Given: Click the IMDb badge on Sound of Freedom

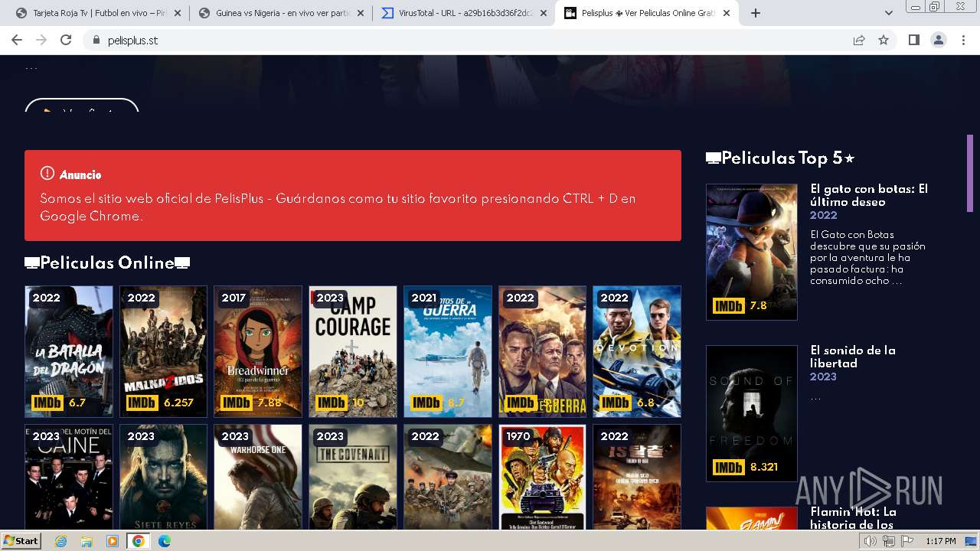Looking at the screenshot, I should click(x=728, y=467).
